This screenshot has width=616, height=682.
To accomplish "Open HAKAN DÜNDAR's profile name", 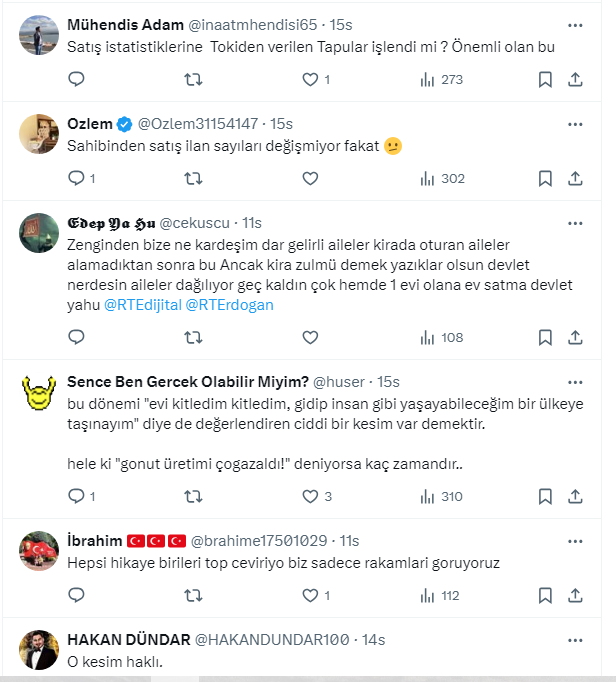I will pos(122,639).
